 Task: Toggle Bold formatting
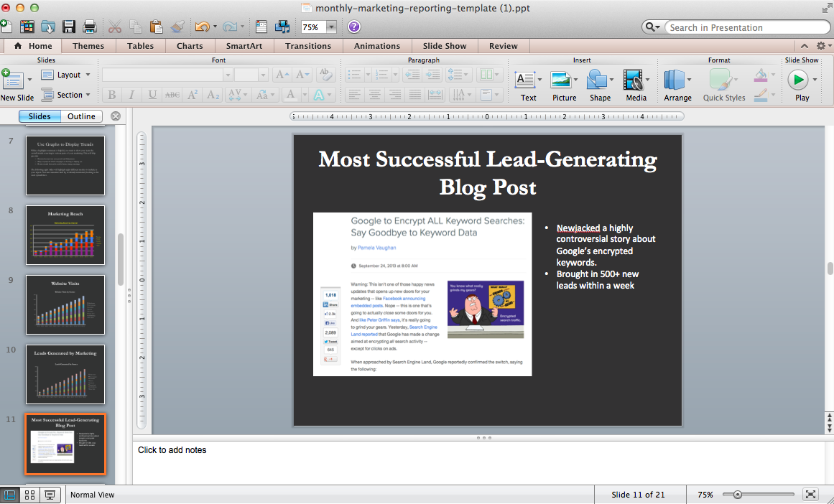(x=111, y=95)
